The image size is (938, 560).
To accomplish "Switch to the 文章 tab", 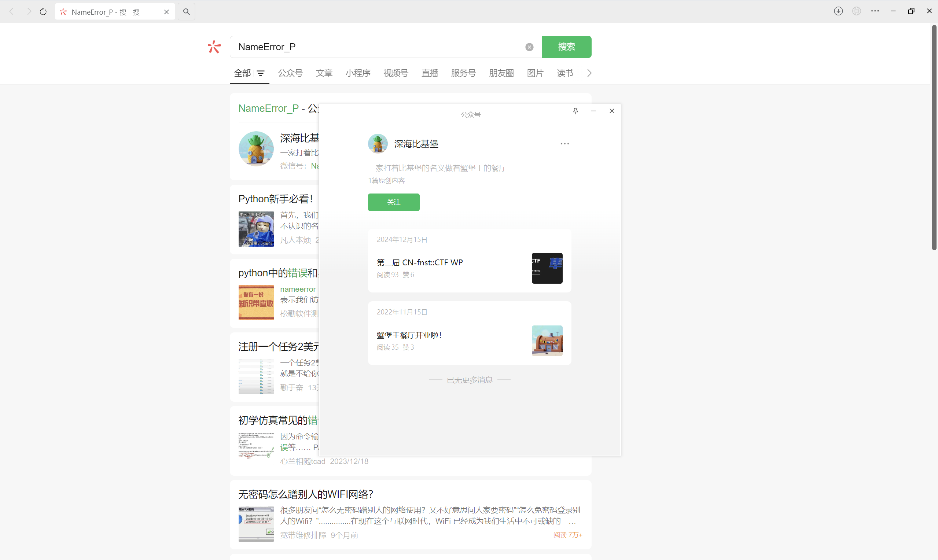I will 324,73.
